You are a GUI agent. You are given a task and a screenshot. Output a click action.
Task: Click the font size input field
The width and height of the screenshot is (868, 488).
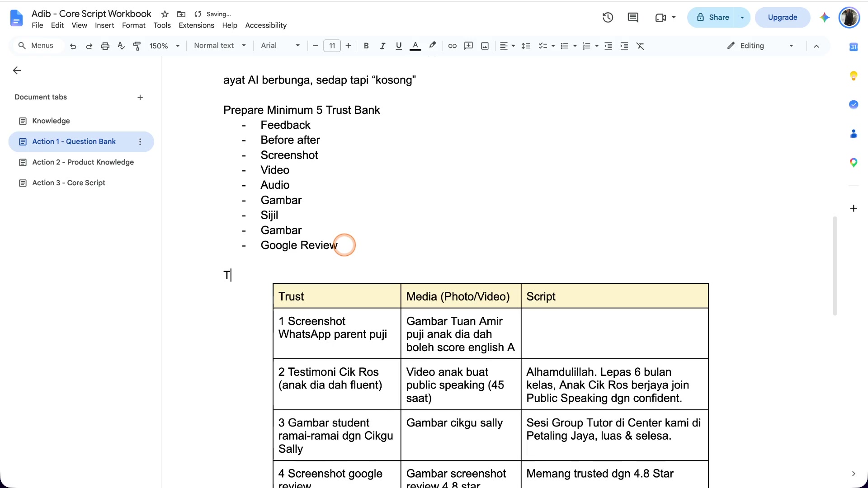(x=332, y=46)
